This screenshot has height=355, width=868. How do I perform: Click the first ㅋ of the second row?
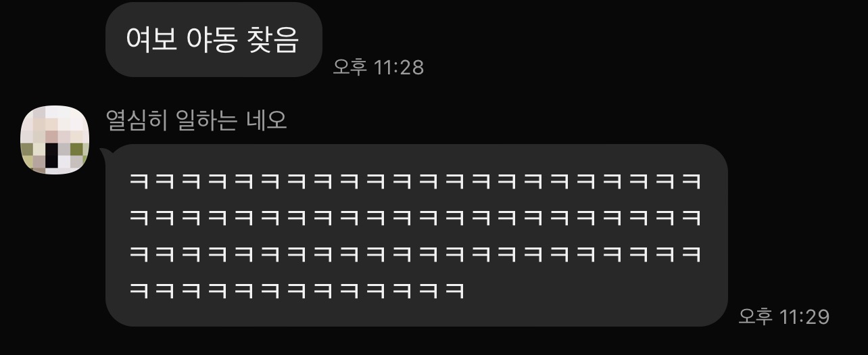coord(138,218)
